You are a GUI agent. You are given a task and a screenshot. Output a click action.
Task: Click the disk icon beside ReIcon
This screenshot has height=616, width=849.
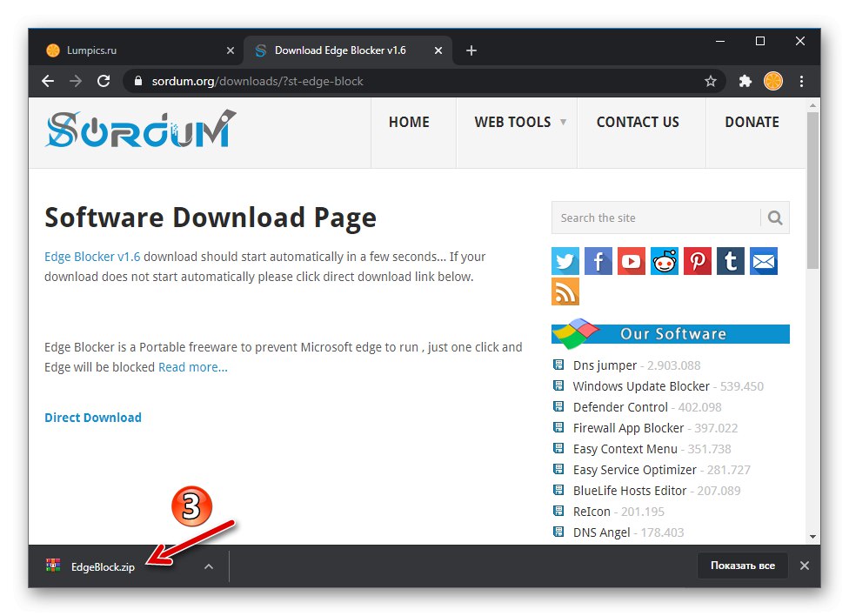(x=558, y=511)
